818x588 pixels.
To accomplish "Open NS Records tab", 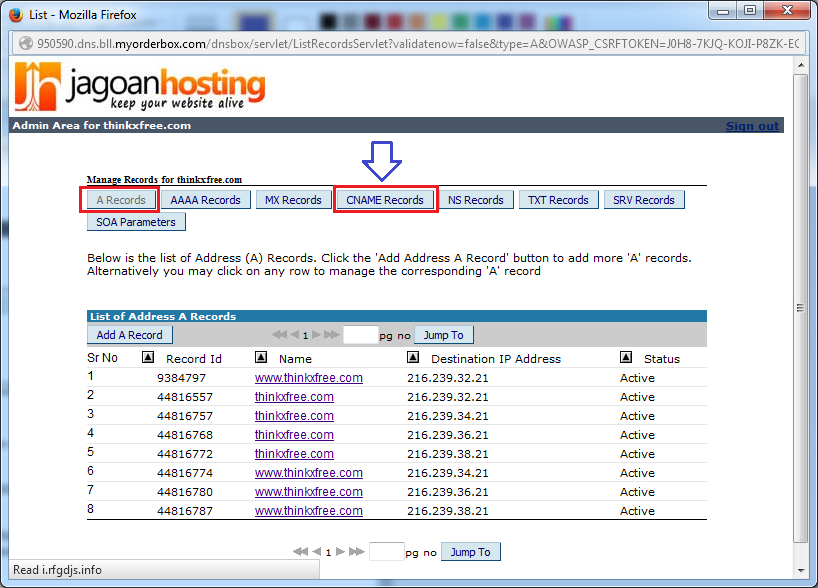I will click(476, 200).
